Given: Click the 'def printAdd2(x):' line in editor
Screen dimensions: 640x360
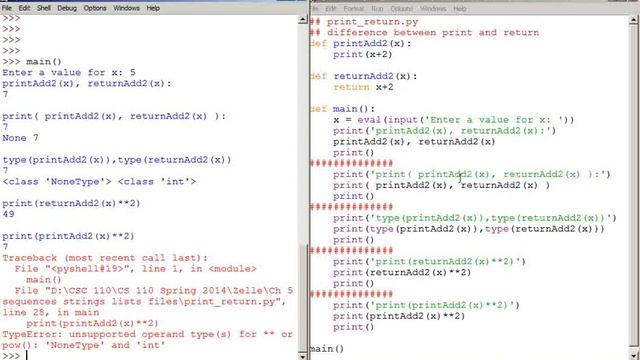Looking at the screenshot, I should pyautogui.click(x=360, y=43).
